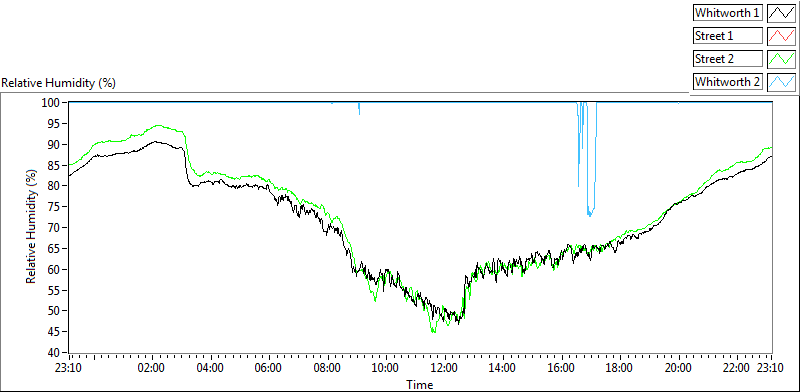Click the 23:10 end time axis label
Image resolution: width=800 pixels, height=392 pixels.
coord(771,368)
